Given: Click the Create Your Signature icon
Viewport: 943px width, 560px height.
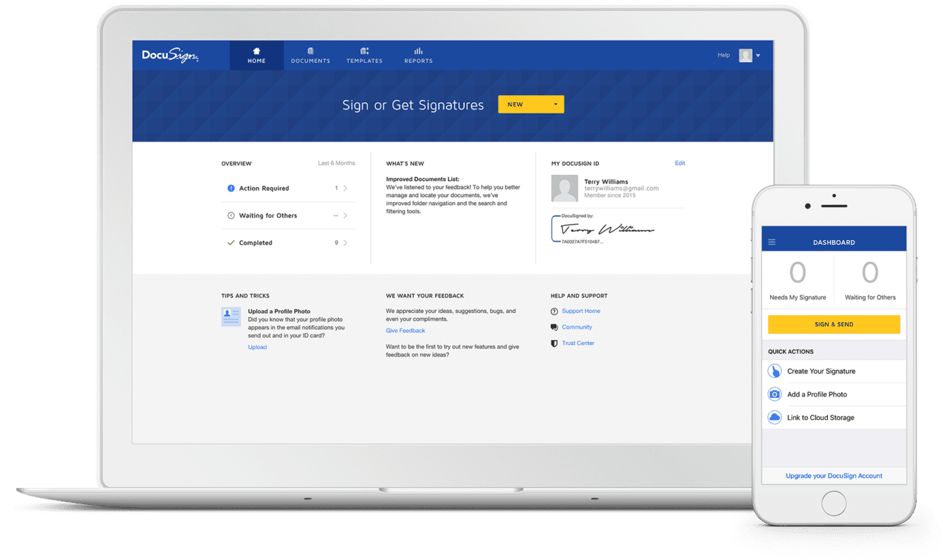Looking at the screenshot, I should (774, 371).
